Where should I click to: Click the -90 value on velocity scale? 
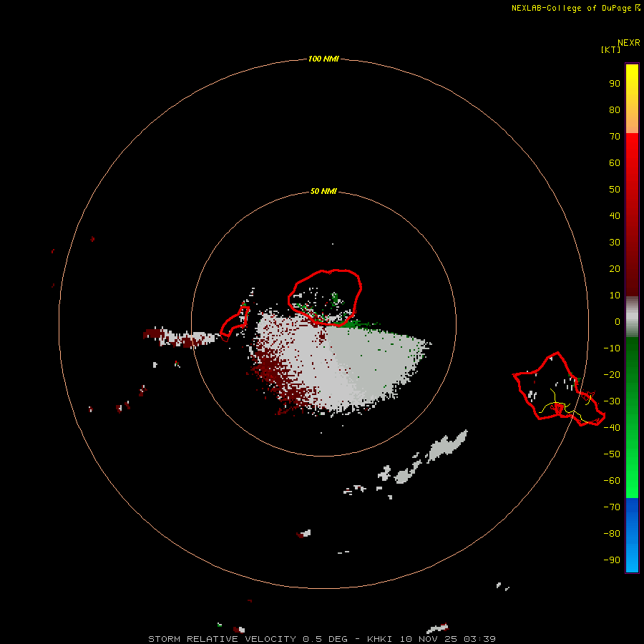pyautogui.click(x=612, y=560)
